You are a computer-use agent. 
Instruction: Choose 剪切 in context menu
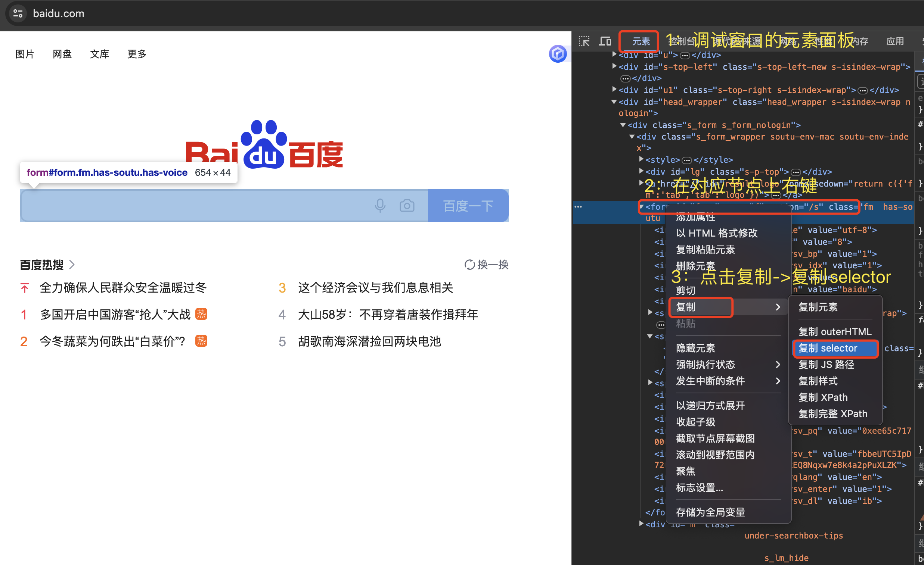point(728,290)
